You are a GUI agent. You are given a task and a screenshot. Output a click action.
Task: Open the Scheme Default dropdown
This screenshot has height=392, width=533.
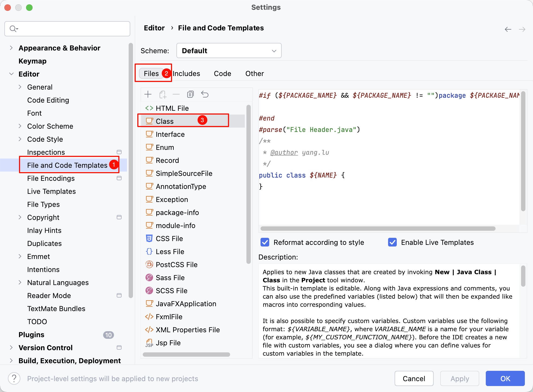(x=229, y=51)
